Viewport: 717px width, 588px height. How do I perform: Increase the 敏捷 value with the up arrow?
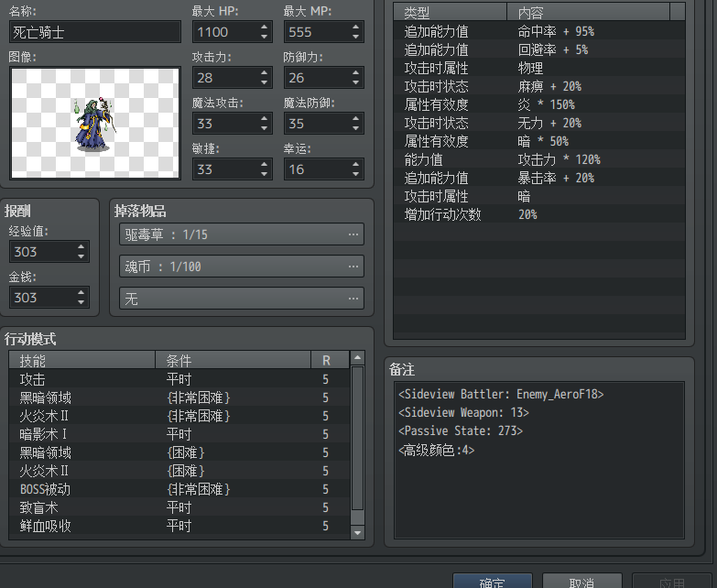[265, 164]
